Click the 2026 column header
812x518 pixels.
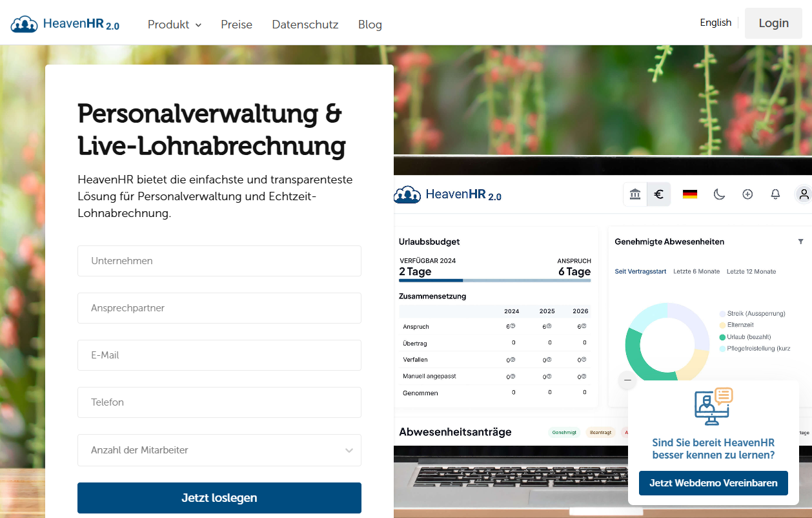(x=581, y=311)
